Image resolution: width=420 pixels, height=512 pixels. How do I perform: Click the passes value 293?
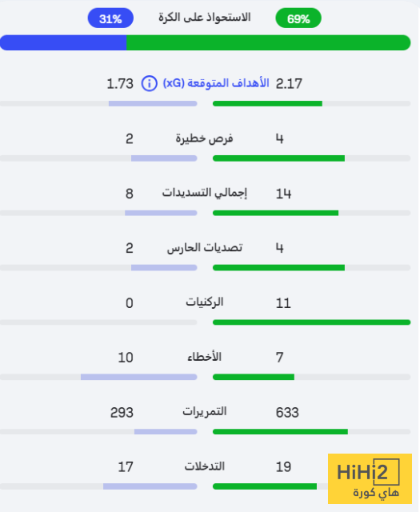122,413
